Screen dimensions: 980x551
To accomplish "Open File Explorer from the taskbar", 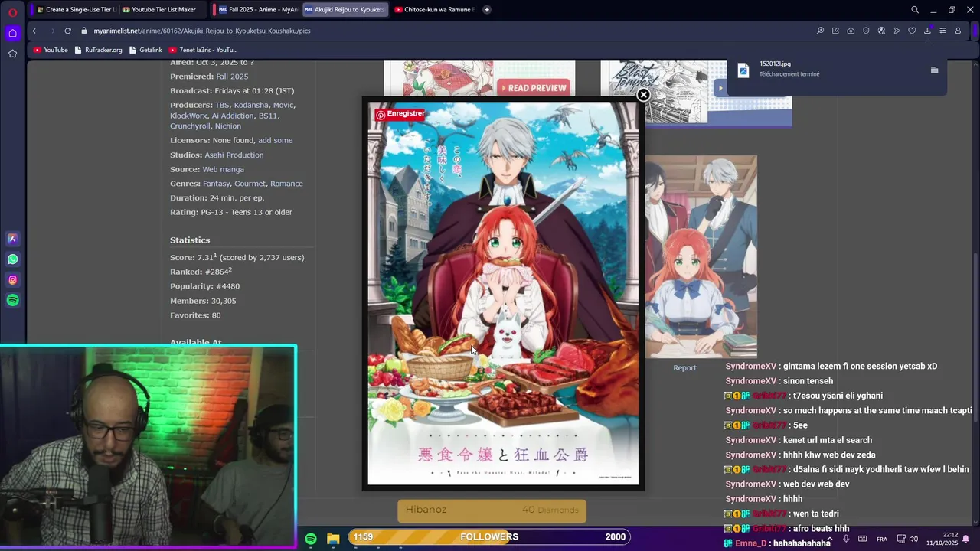I will pyautogui.click(x=333, y=539).
